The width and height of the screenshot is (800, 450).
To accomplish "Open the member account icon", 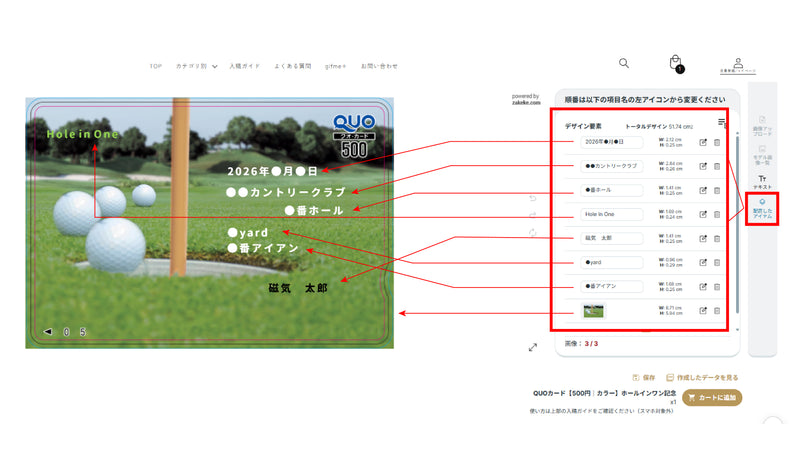I will pyautogui.click(x=738, y=65).
